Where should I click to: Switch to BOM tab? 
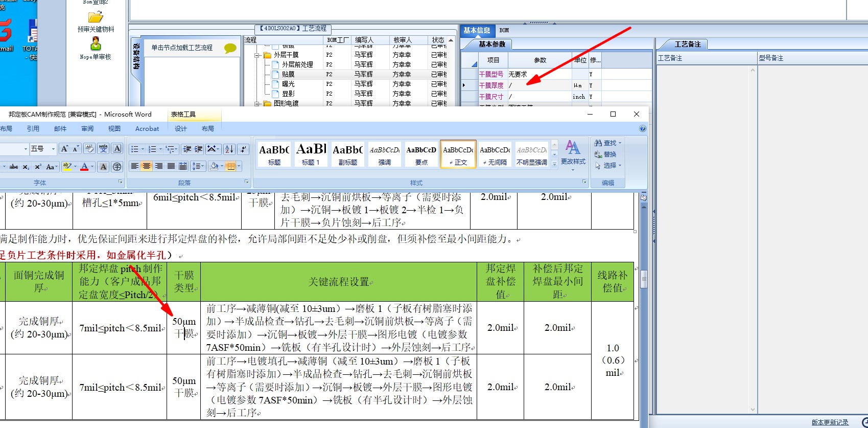(x=504, y=30)
